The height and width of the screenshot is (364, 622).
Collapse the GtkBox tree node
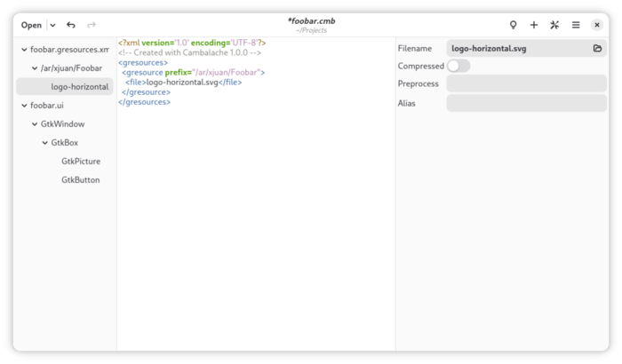[x=44, y=143]
